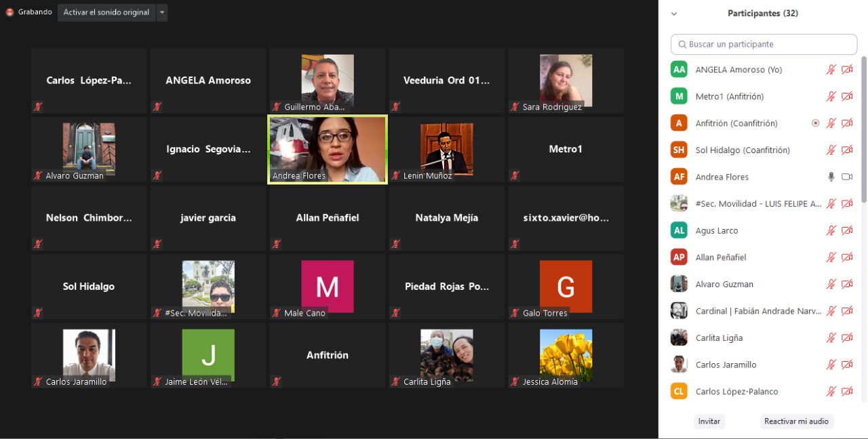Click the orange A avatar beside Anfitrión (Coanfitrión)
868x439 pixels.
click(x=679, y=123)
